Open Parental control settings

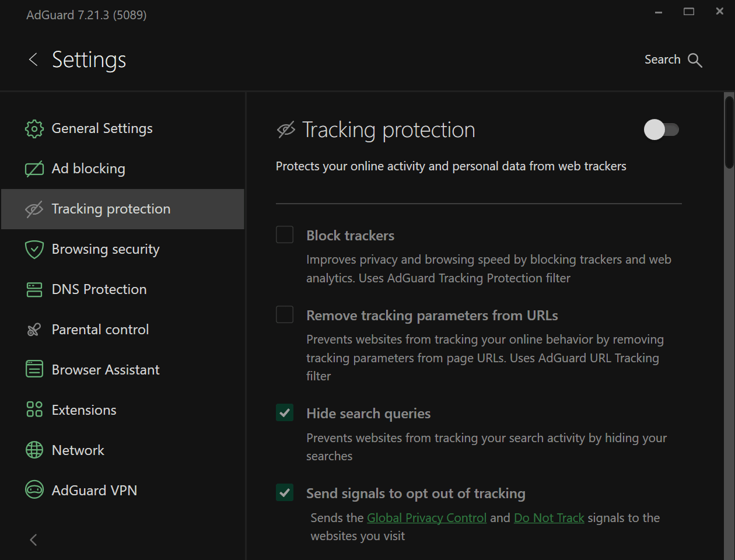123,330
